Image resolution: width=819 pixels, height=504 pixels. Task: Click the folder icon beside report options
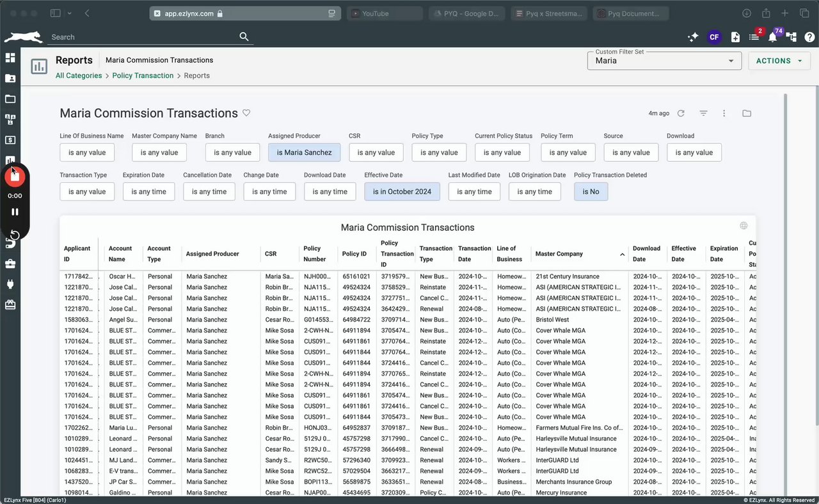pyautogui.click(x=747, y=113)
